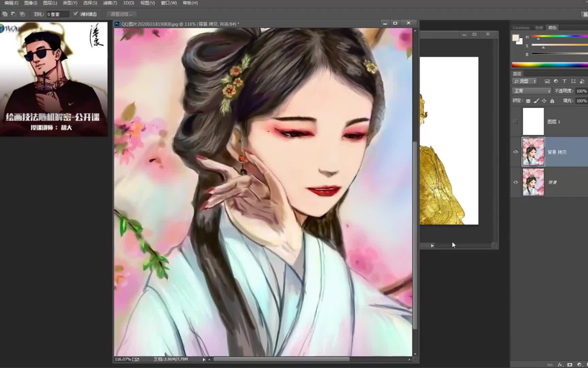Switch to the Coolorus tab
Viewport: 588px width, 368px height.
[x=521, y=28]
